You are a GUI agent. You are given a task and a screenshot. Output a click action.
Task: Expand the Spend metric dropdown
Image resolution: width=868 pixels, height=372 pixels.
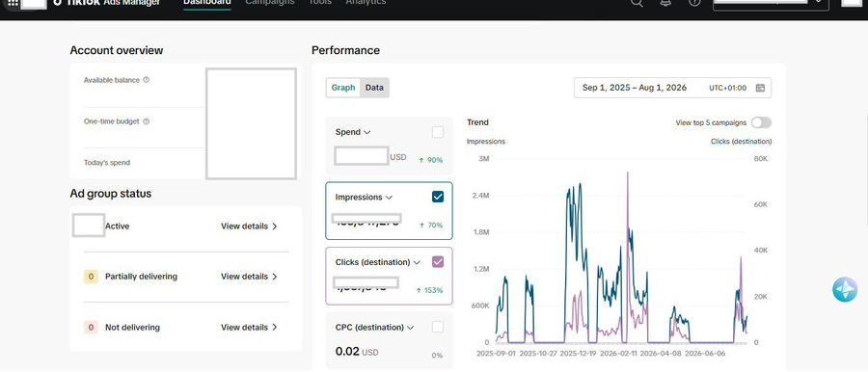coord(366,132)
